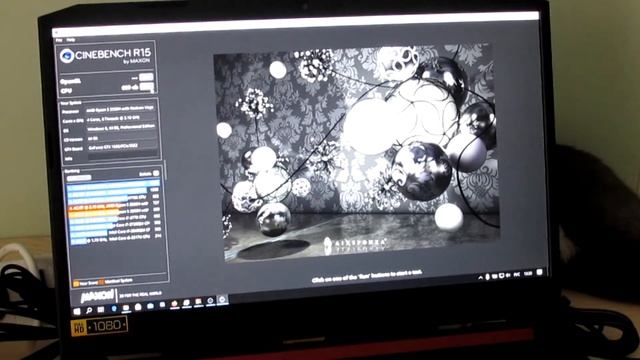The height and width of the screenshot is (360, 640).
Task: Click the MAXON logo at panel bottom
Action: coord(97,296)
